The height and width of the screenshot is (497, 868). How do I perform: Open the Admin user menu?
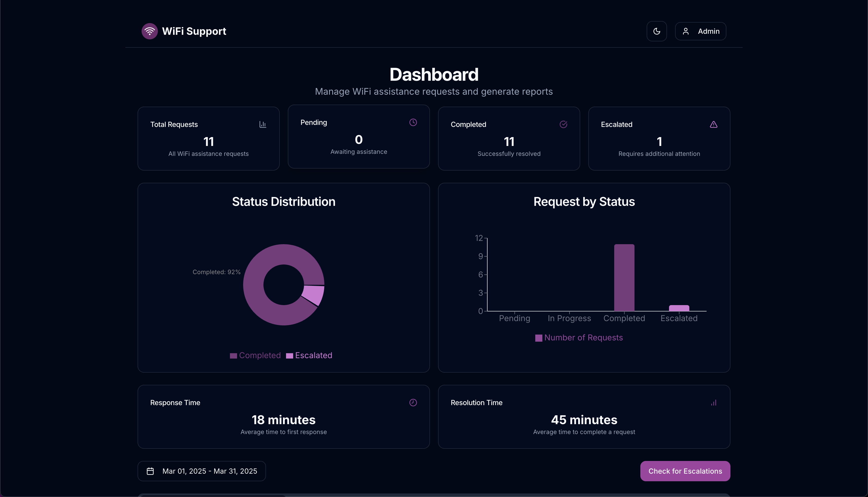pos(700,31)
